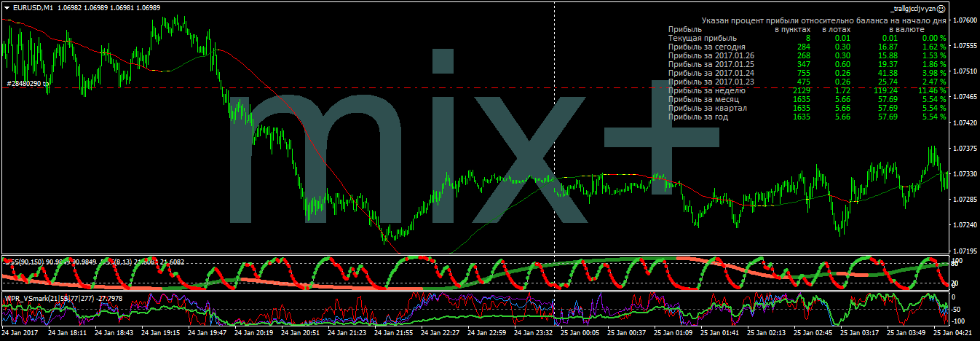Click the 1.07195 price scale label
This screenshot has height=341, width=980.
tap(964, 250)
